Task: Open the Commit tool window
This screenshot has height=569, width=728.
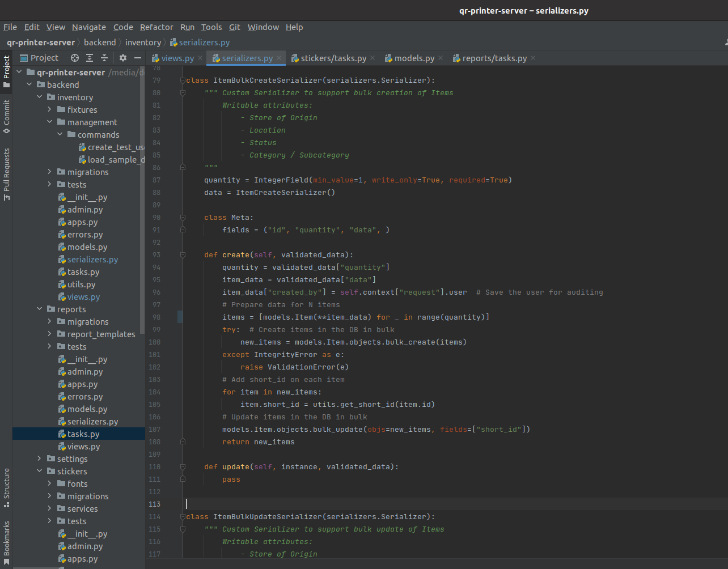Action: click(6, 116)
